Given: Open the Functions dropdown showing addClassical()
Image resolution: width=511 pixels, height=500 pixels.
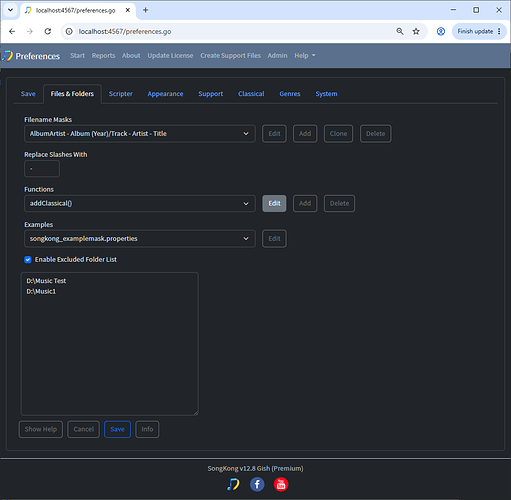Looking at the screenshot, I should click(140, 203).
